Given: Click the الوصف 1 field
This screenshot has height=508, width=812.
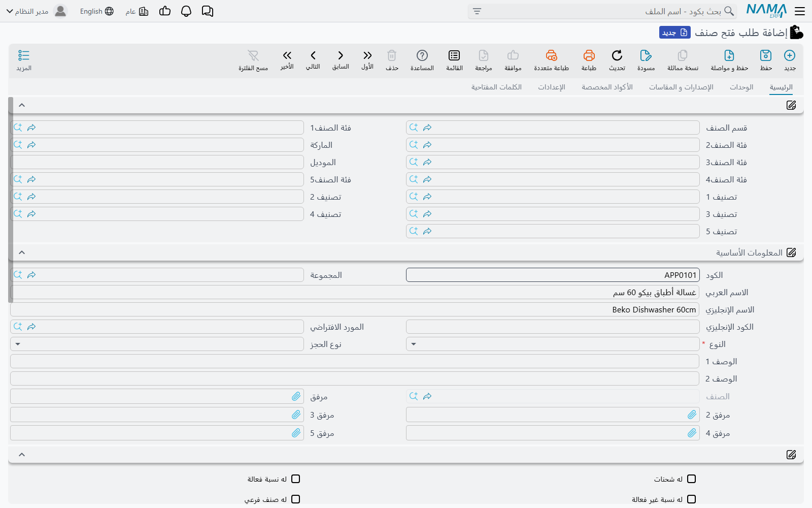Looking at the screenshot, I should pos(355,361).
